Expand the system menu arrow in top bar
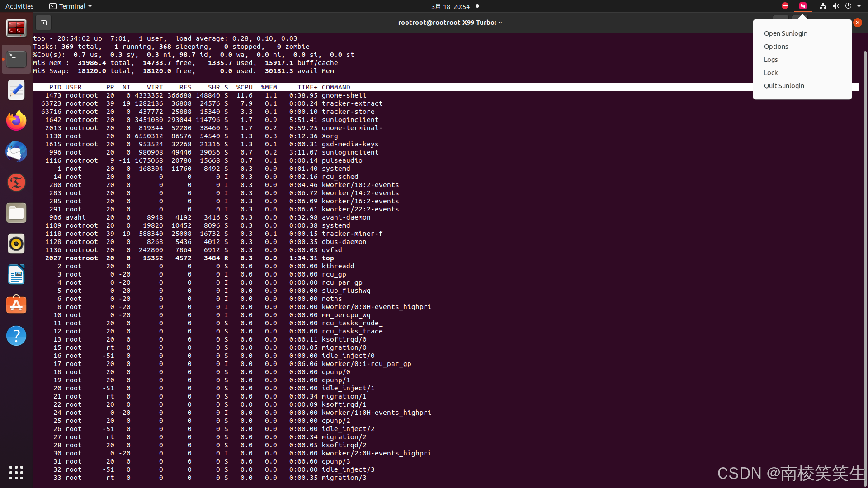The width and height of the screenshot is (868, 488). click(859, 6)
